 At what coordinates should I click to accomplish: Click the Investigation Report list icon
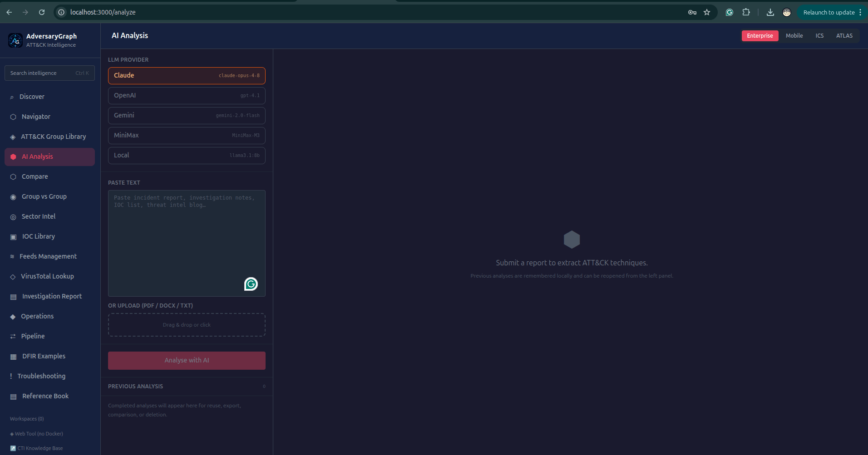13,297
